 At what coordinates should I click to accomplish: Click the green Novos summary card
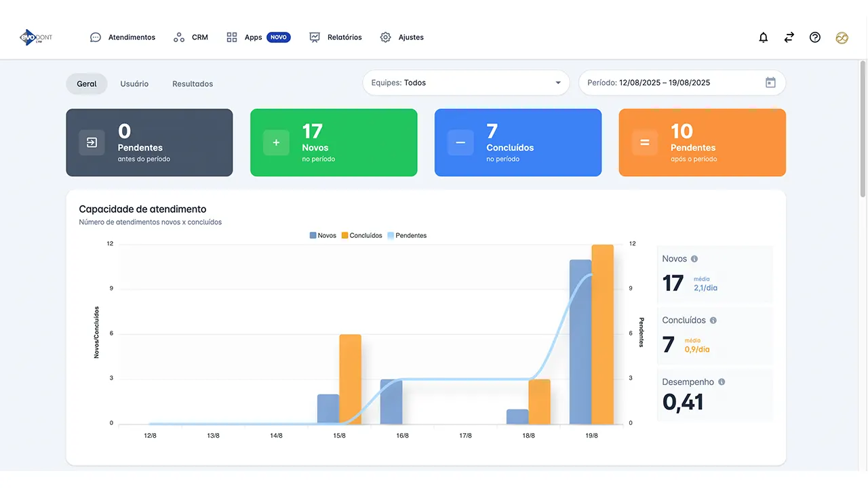(x=334, y=143)
